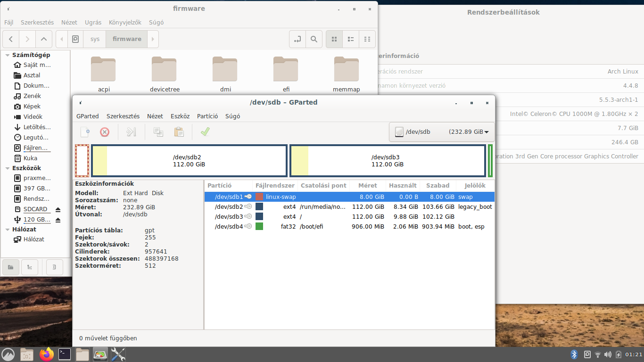Click the Méret column header

click(368, 186)
